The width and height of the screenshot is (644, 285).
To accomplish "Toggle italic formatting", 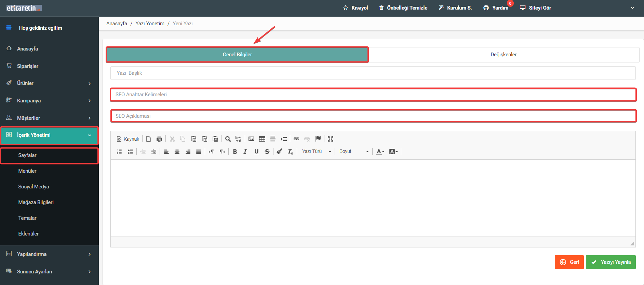I will pyautogui.click(x=245, y=152).
